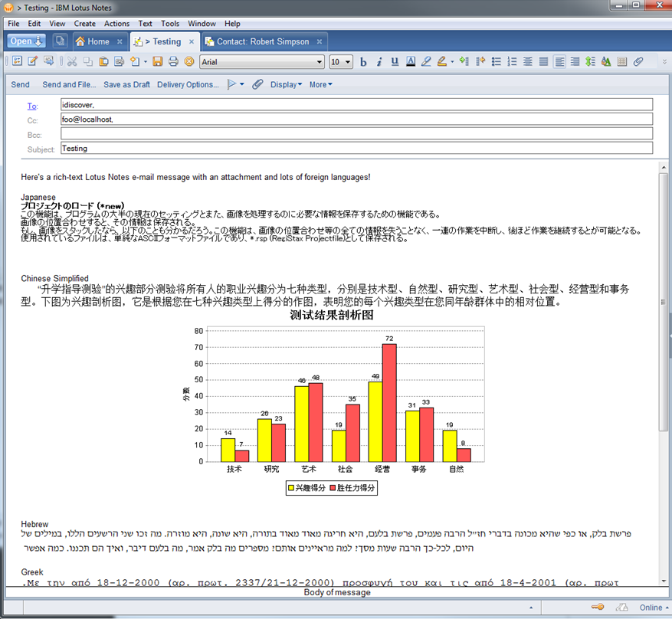Click the follow-up flag icon
The image size is (672, 619).
(232, 84)
